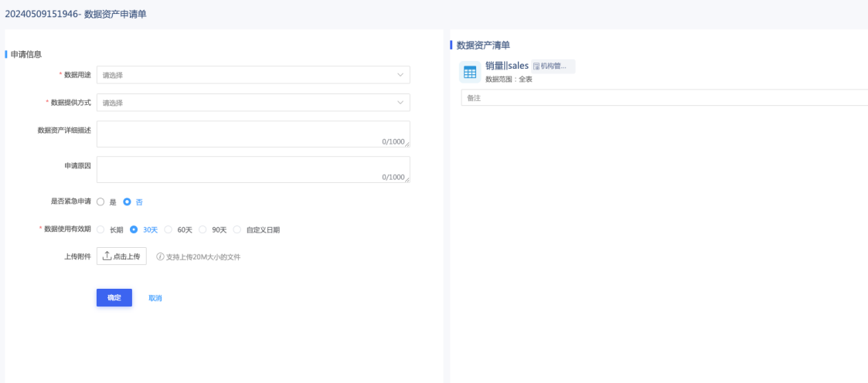868x383 pixels.
Task: Select 是 for 是否紧急申请
Action: (100, 202)
